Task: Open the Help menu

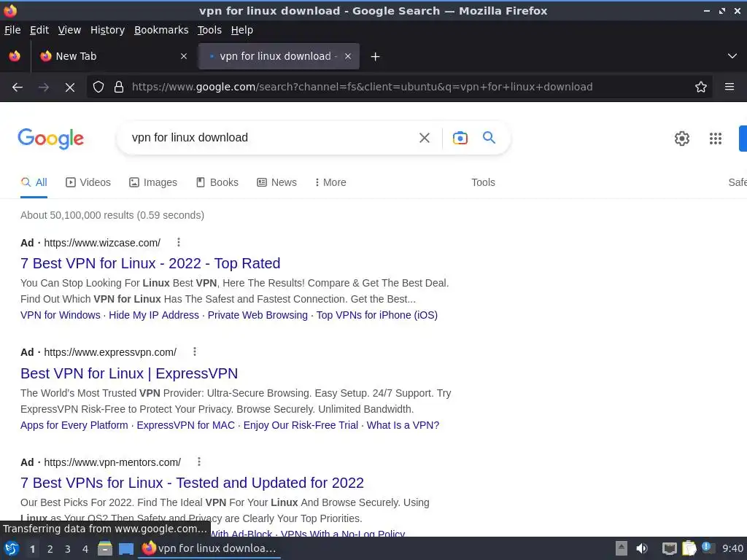Action: tap(241, 30)
